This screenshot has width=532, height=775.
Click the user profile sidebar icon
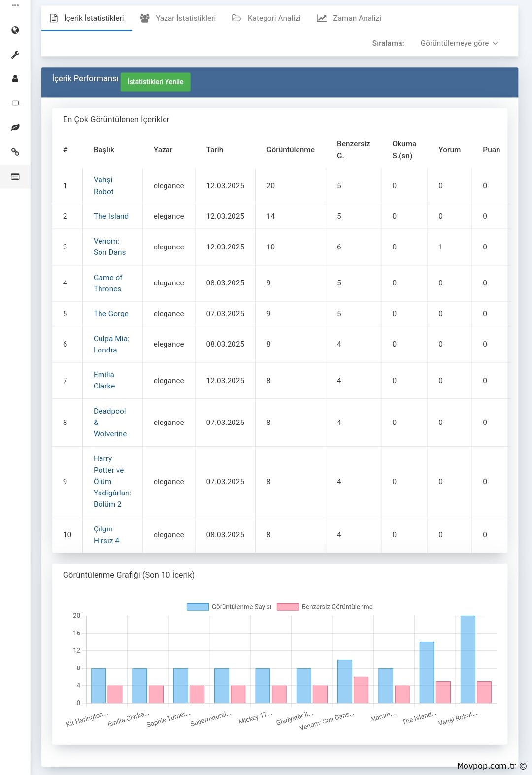[15, 79]
